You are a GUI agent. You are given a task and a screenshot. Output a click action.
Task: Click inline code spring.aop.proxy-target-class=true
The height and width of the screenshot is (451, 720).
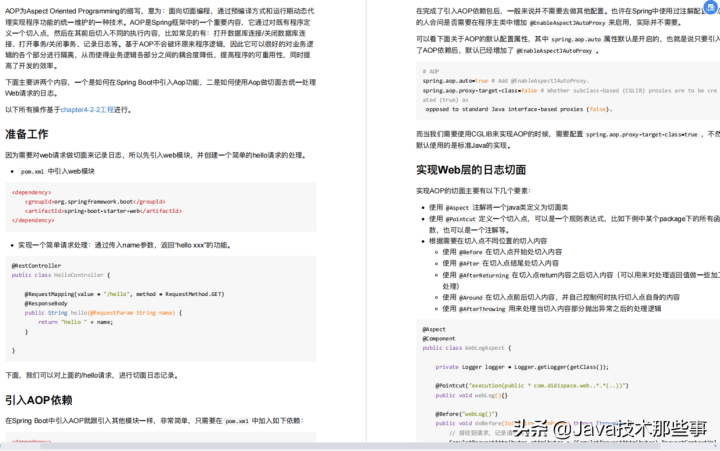point(641,135)
